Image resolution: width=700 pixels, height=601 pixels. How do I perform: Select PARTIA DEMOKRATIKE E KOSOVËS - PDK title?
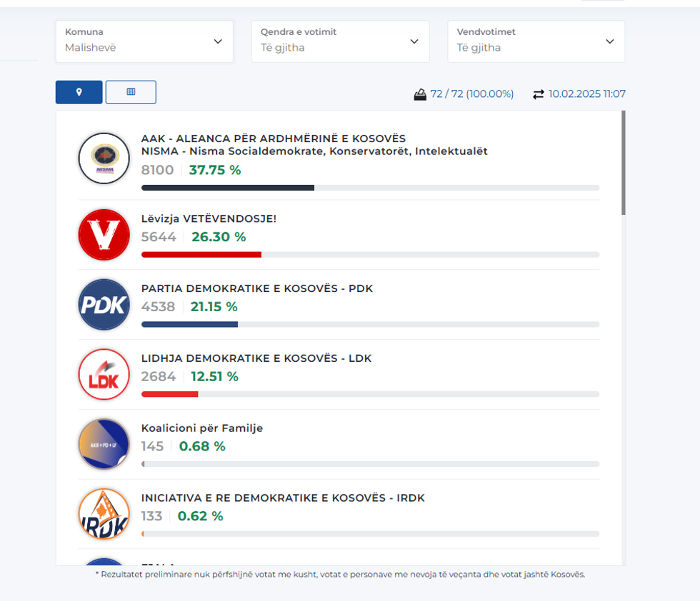coord(257,288)
